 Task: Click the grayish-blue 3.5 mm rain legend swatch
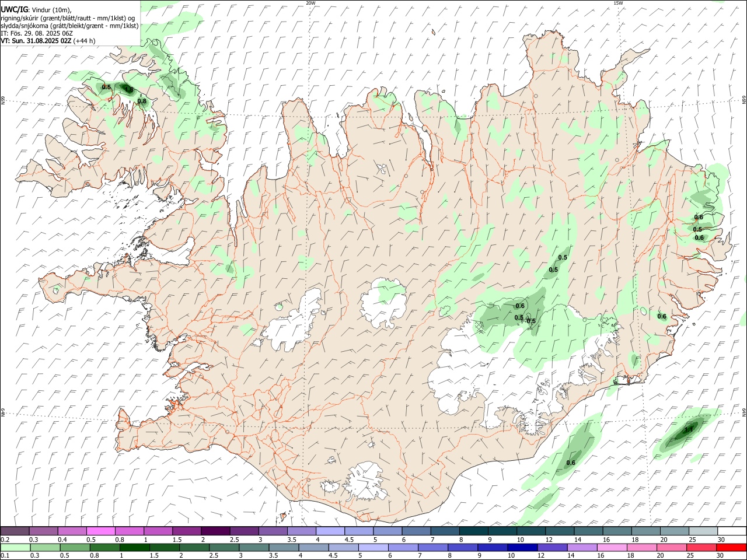284,547
